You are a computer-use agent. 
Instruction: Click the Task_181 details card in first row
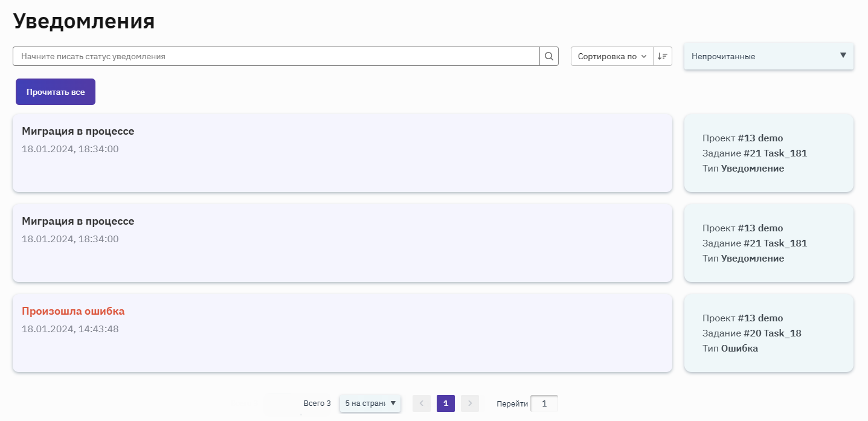point(768,153)
